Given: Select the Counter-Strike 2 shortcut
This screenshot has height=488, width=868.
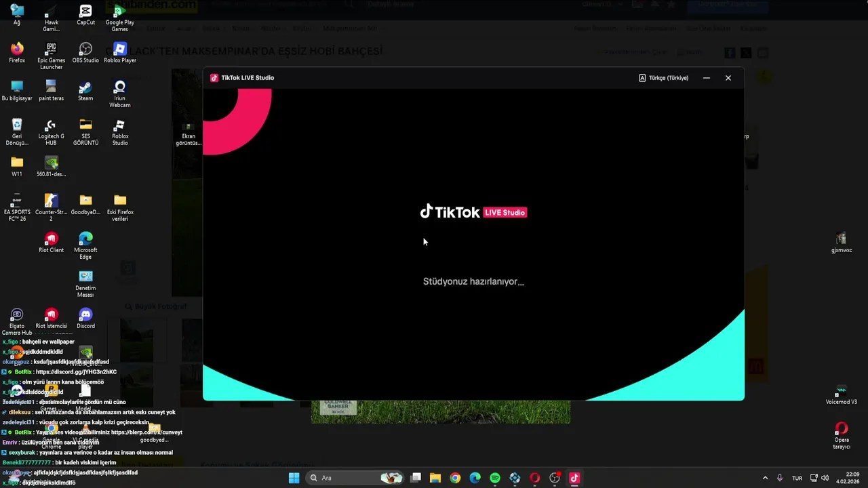Looking at the screenshot, I should (x=52, y=208).
